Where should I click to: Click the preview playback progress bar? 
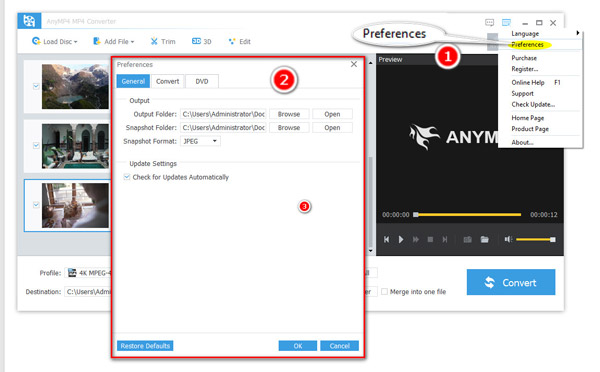[x=468, y=215]
